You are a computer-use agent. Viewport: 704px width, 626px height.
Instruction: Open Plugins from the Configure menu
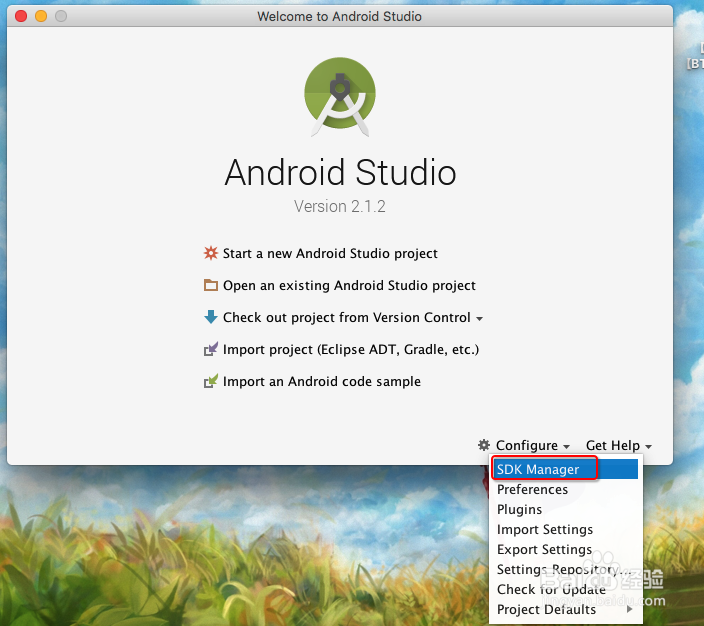coord(566,509)
